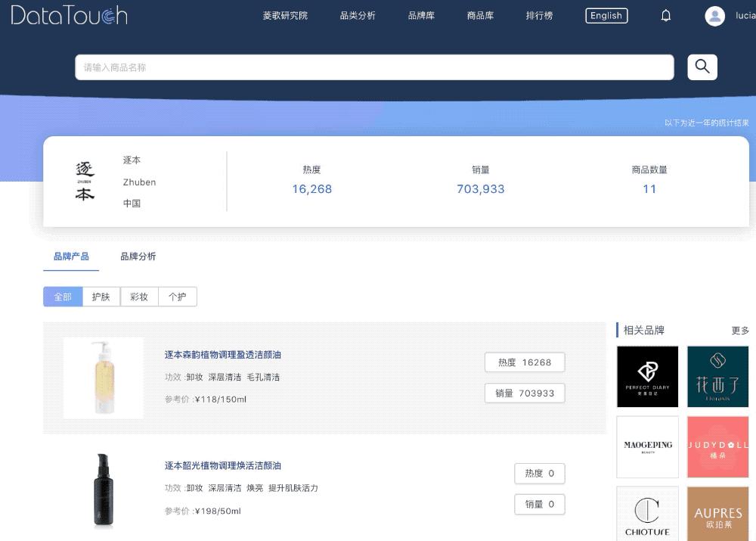The width and height of the screenshot is (756, 541).
Task: Click the CHIOTURE brand logo
Action: 647,515
